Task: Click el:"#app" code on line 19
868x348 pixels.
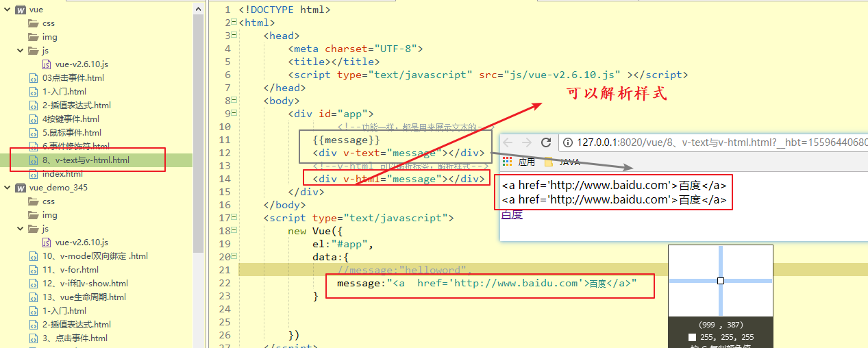Action: tap(343, 244)
